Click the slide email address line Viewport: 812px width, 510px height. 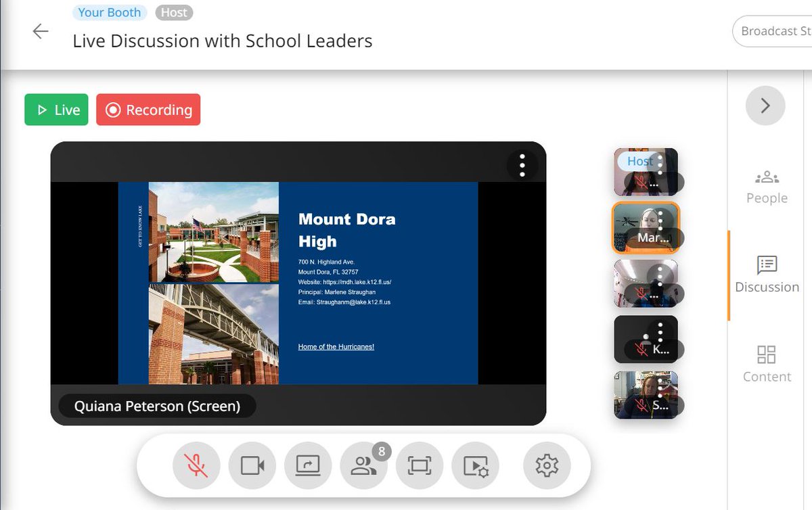click(344, 302)
